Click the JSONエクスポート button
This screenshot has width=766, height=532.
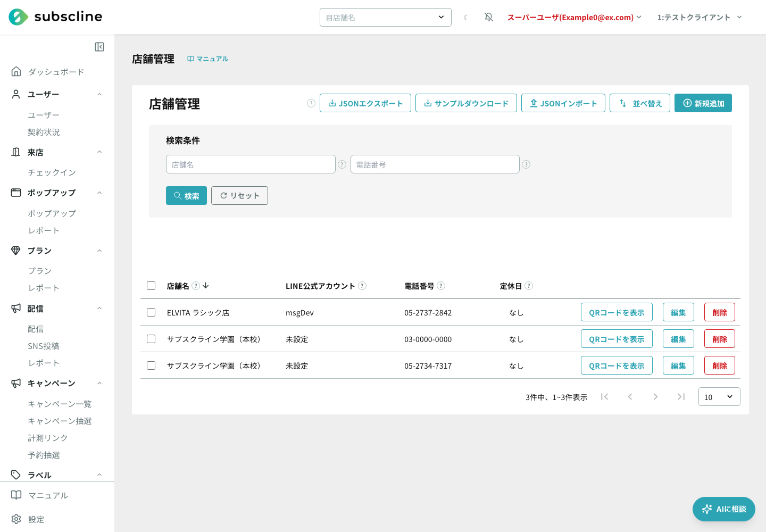click(365, 103)
